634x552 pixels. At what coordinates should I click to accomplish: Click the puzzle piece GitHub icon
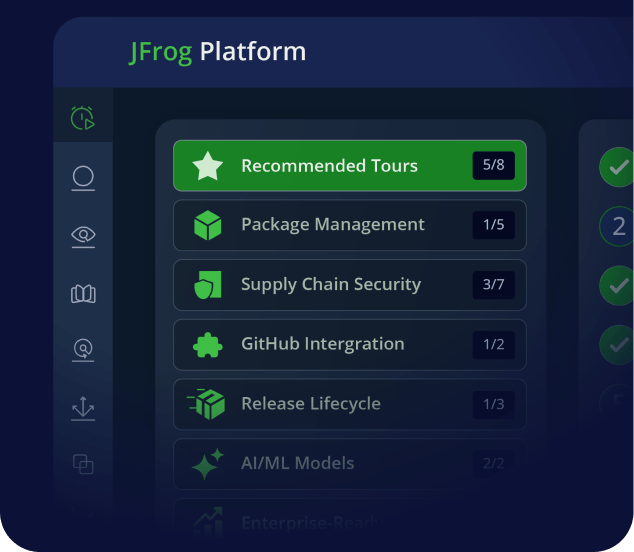click(207, 345)
